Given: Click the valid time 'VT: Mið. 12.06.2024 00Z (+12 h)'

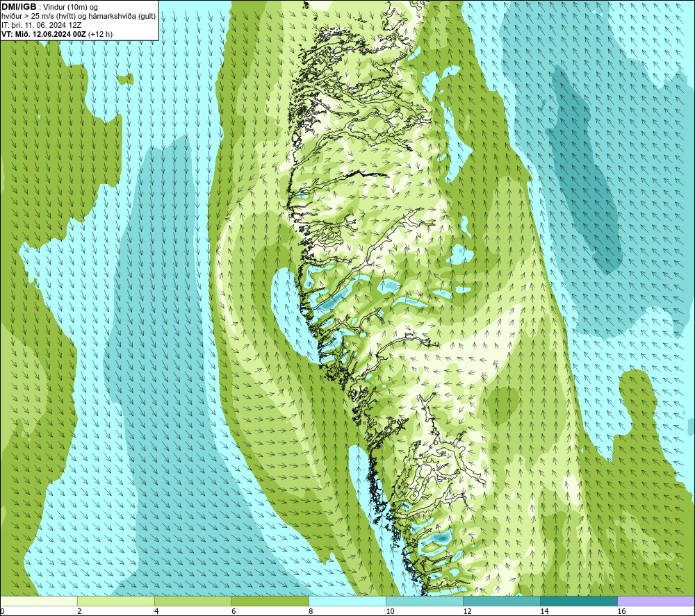Looking at the screenshot, I should tap(57, 34).
